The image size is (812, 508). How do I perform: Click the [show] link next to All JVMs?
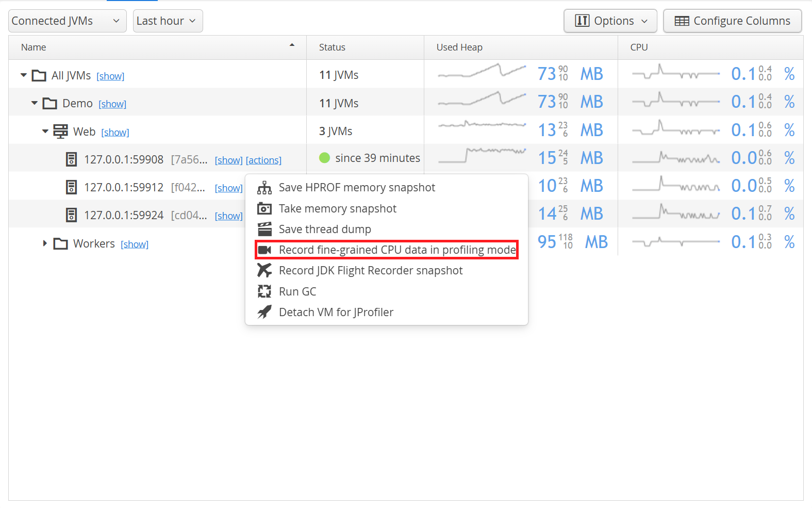click(110, 76)
